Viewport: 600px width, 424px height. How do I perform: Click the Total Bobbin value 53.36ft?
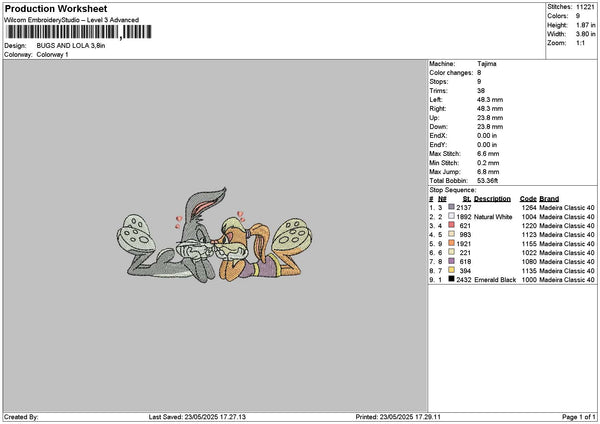[488, 181]
